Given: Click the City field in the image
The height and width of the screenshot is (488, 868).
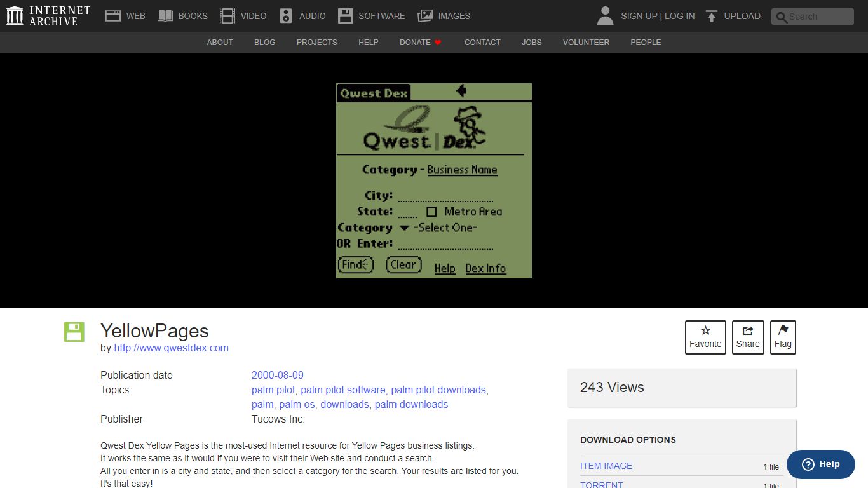Looking at the screenshot, I should point(445,196).
